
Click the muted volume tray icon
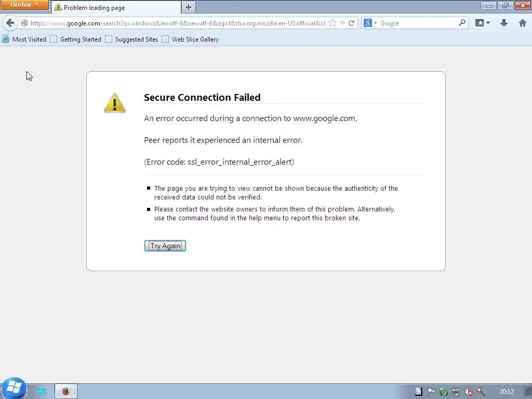pyautogui.click(x=469, y=392)
